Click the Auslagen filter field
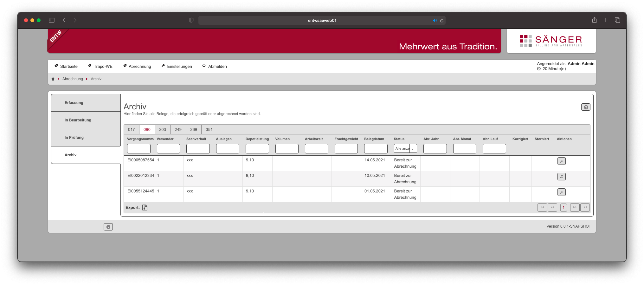 [228, 149]
